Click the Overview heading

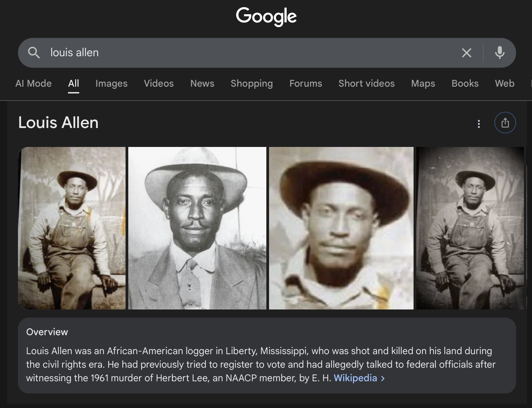[47, 332]
